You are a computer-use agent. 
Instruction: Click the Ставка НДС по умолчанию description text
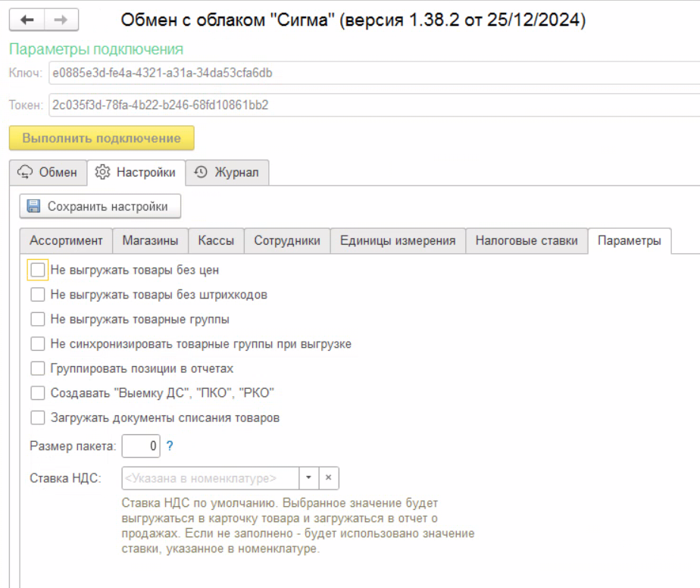[x=298, y=526]
